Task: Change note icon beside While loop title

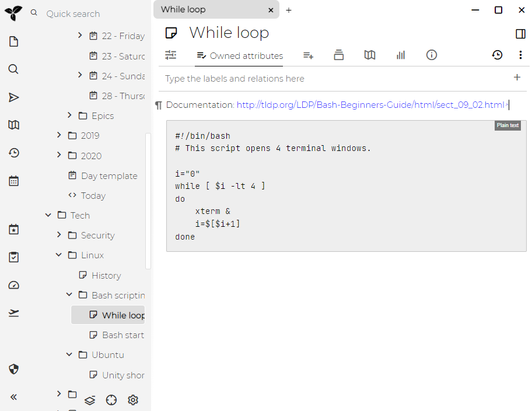Action: (x=171, y=33)
